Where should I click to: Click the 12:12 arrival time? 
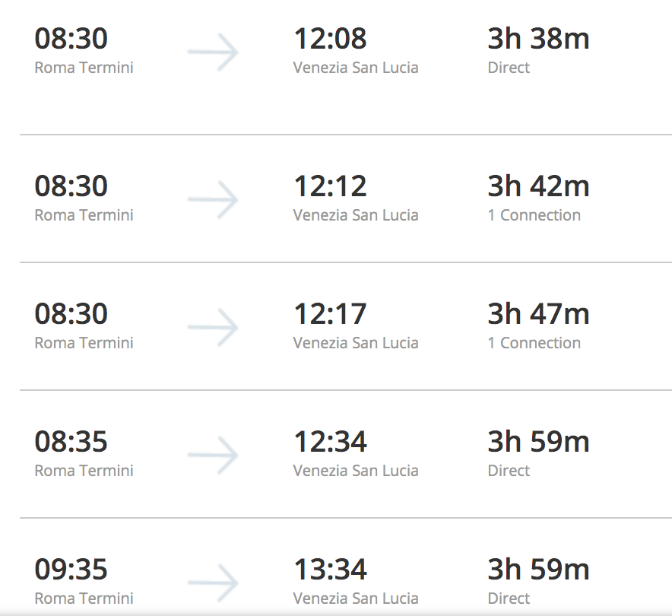tap(330, 186)
